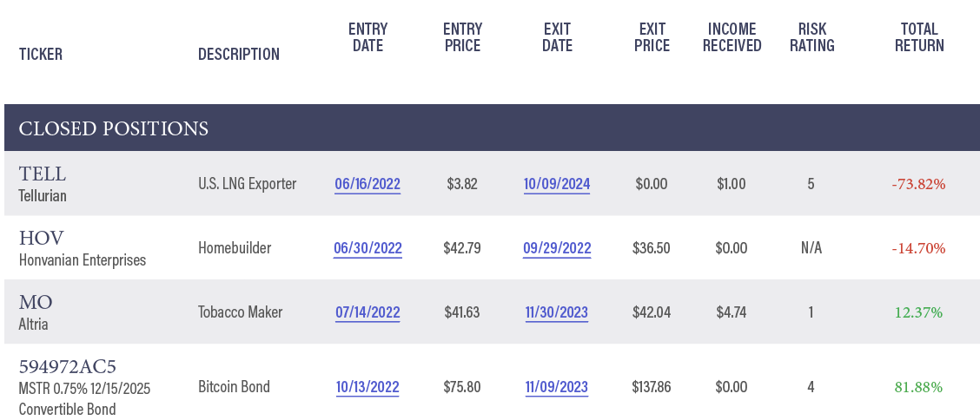The width and height of the screenshot is (980, 420).
Task: Click the MO total return 12.37% value
Action: tap(918, 312)
